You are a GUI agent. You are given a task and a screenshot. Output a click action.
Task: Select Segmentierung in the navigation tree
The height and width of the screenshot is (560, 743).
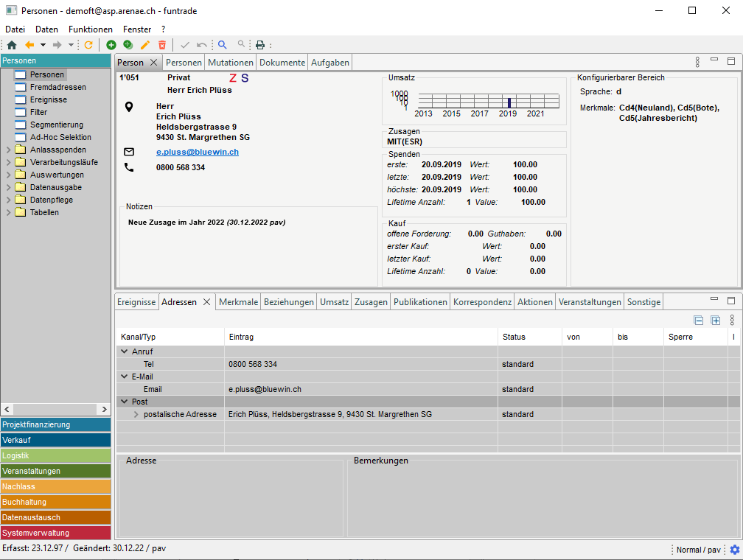57,125
